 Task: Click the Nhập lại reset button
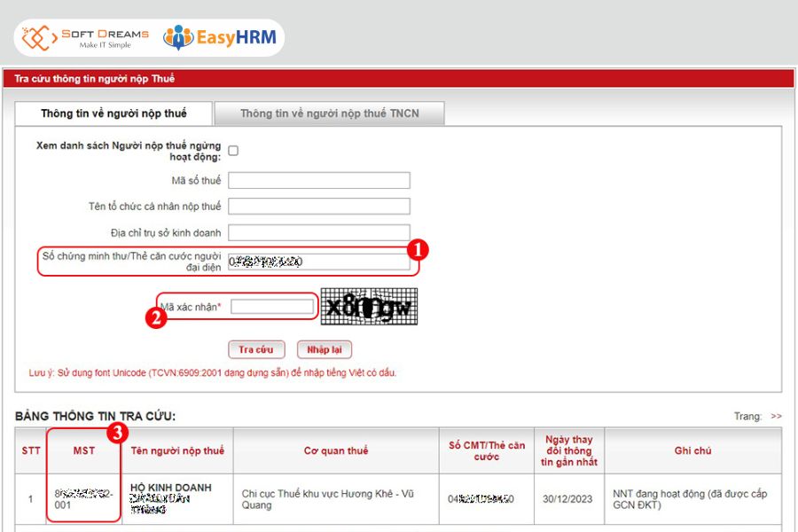click(x=325, y=349)
